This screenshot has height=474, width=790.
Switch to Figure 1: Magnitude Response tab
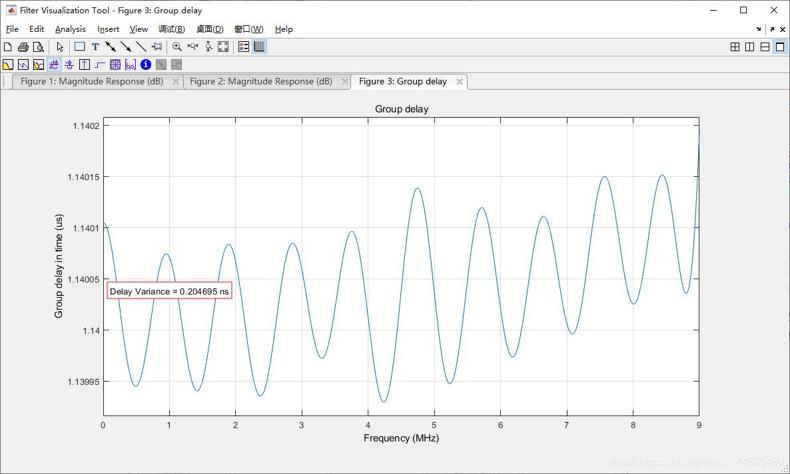pos(92,81)
